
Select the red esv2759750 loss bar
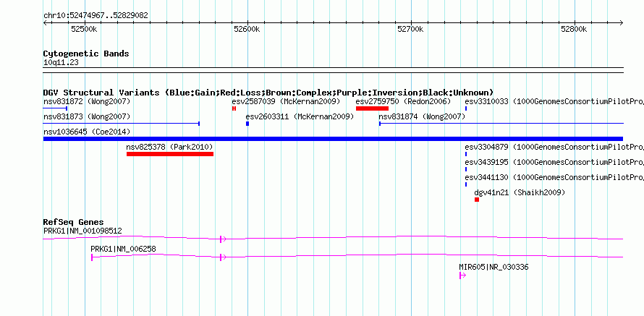coord(372,108)
